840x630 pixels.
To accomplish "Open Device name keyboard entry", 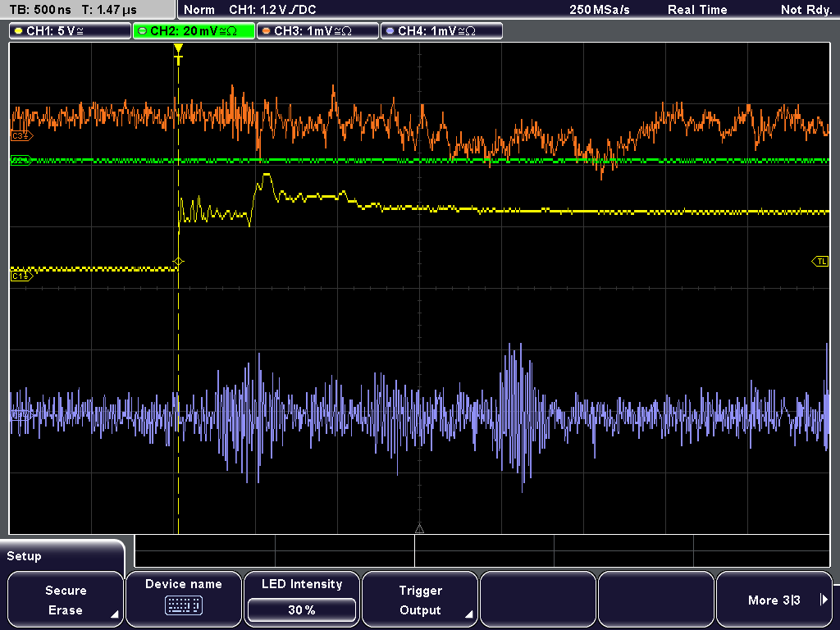I will point(183,600).
